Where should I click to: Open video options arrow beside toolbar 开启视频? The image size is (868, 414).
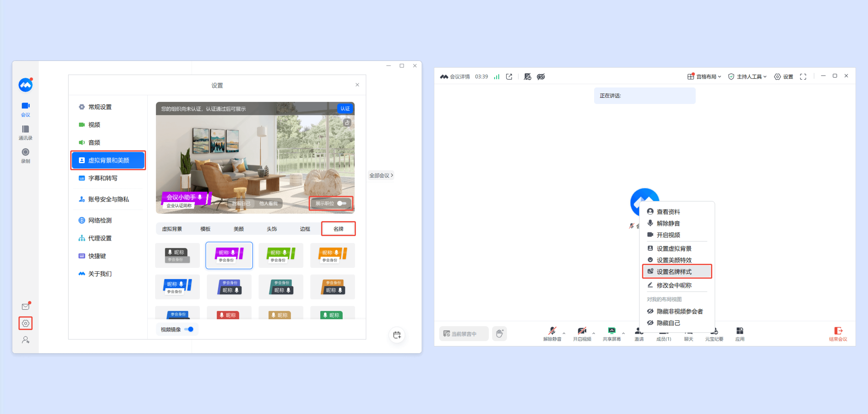594,333
